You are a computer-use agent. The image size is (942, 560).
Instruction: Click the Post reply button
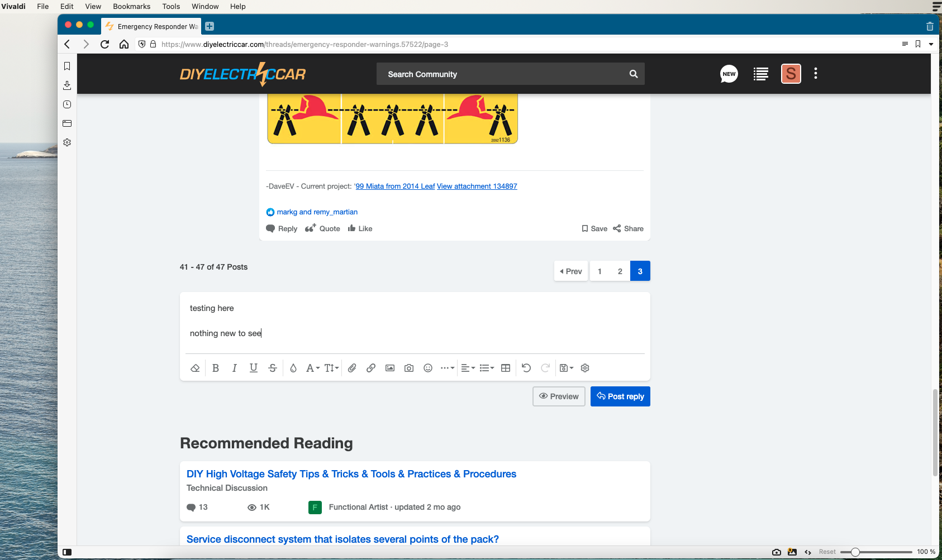click(x=620, y=396)
